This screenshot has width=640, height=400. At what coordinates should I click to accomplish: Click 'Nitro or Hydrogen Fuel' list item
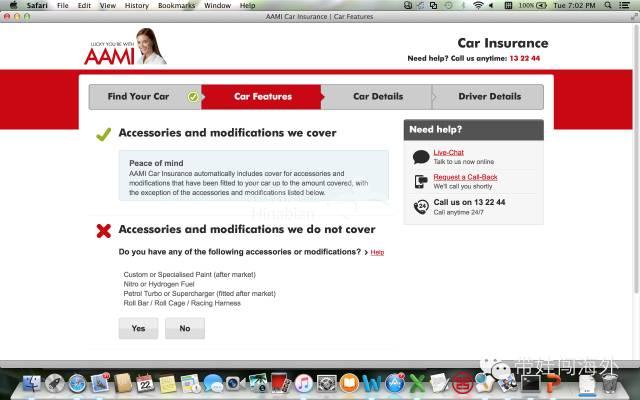[x=159, y=284]
